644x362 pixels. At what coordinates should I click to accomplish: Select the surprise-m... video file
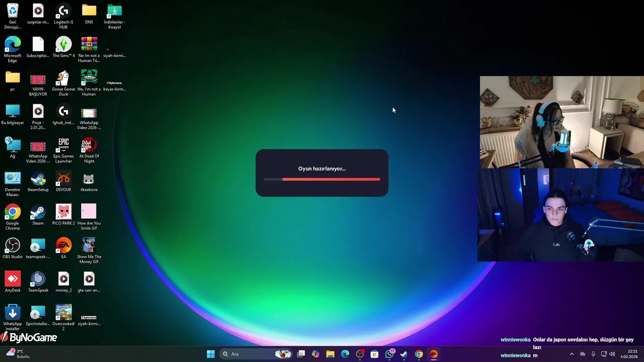[x=38, y=15]
